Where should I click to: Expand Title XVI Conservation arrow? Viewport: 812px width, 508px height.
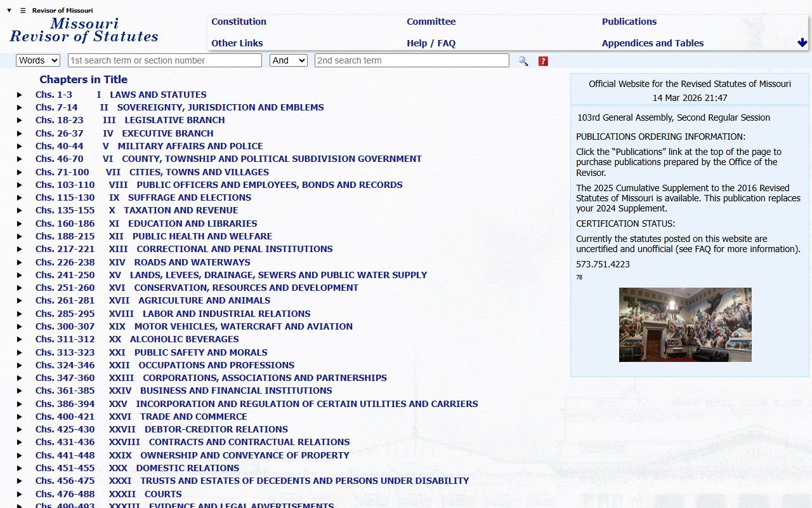pos(20,288)
